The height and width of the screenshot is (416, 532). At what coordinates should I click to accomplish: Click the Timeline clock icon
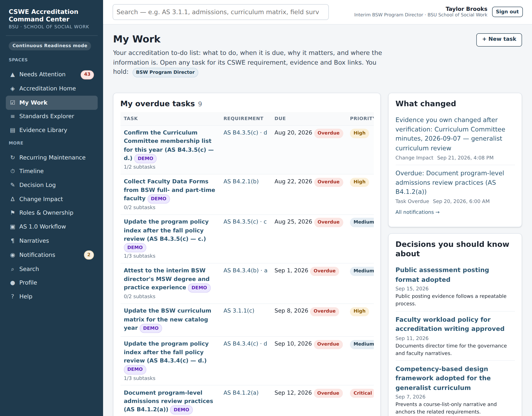point(12,171)
